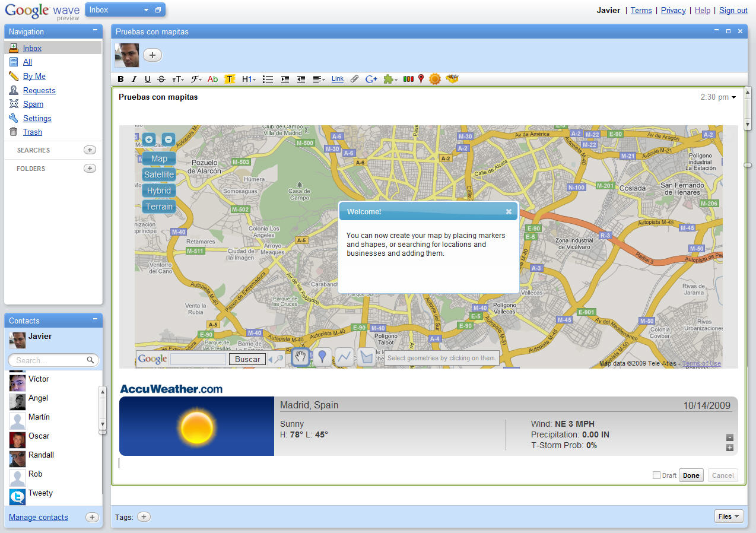Open the Files dropdown

(x=729, y=516)
